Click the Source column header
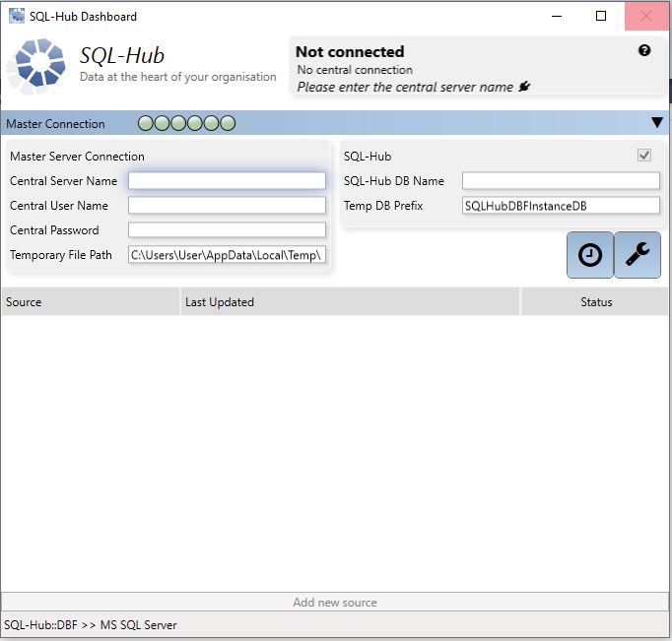Viewport: 672px width, 641px height. (91, 302)
